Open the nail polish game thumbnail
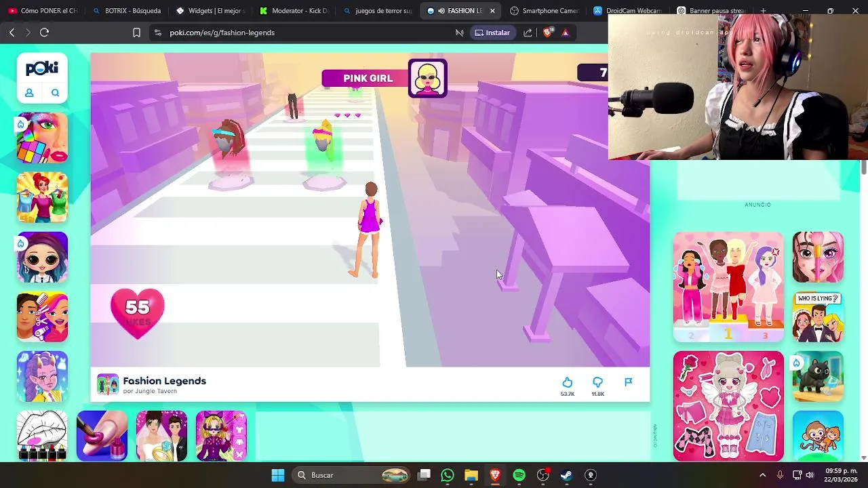 pyautogui.click(x=102, y=436)
